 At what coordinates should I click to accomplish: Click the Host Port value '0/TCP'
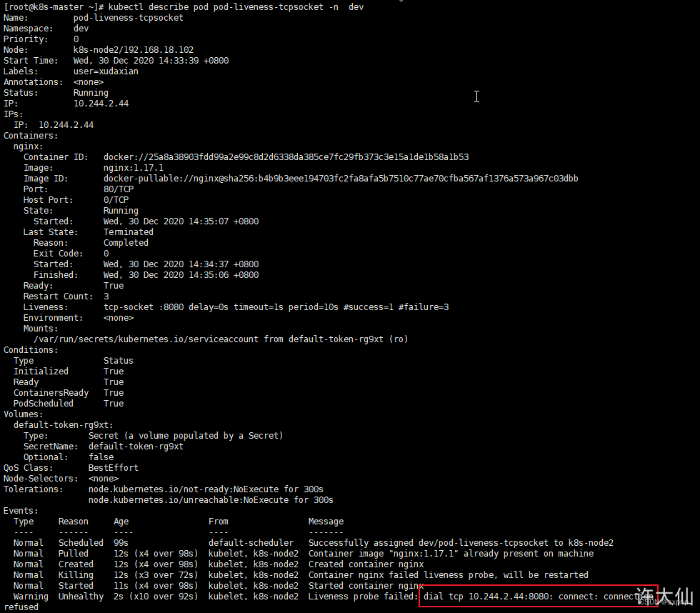click(116, 200)
